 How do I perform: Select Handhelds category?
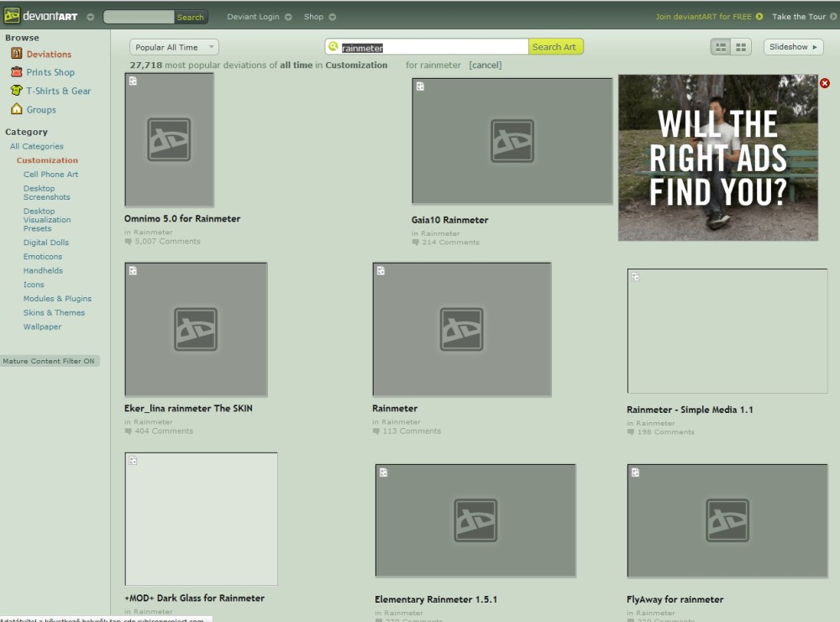(x=43, y=270)
